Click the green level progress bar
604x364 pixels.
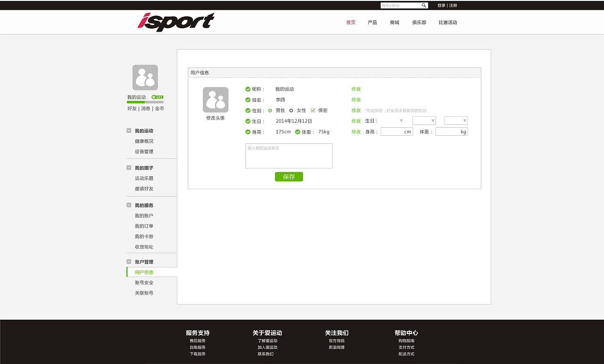[x=136, y=102]
